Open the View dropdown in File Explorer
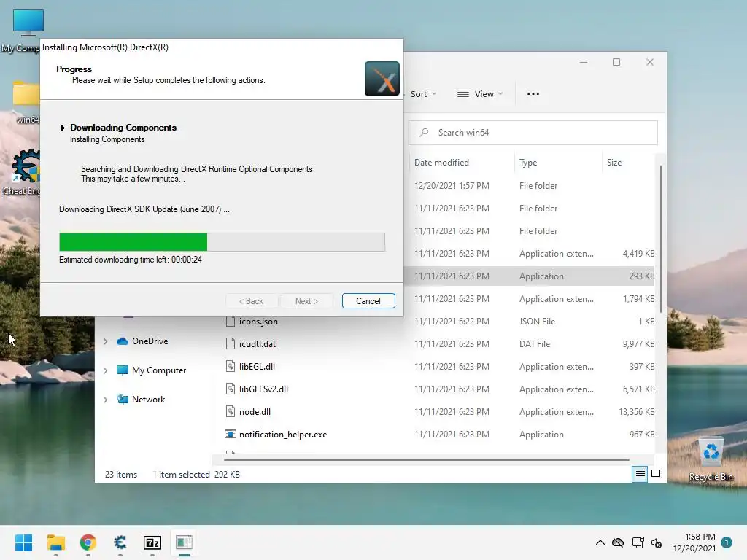Image resolution: width=747 pixels, height=560 pixels. [480, 94]
